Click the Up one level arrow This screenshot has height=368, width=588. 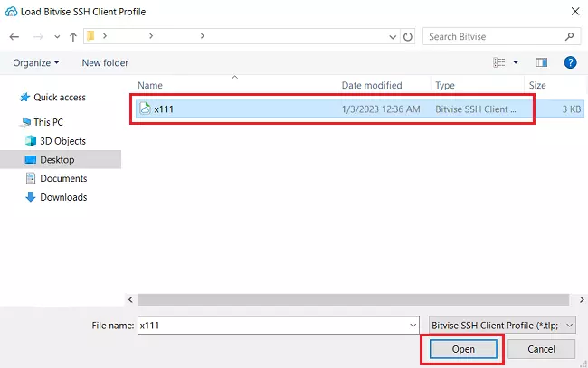73,37
